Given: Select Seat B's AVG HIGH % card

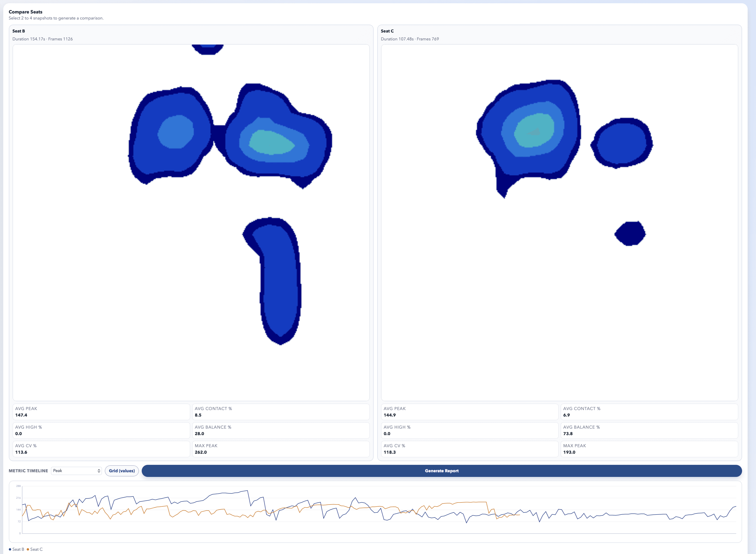Looking at the screenshot, I should [101, 430].
